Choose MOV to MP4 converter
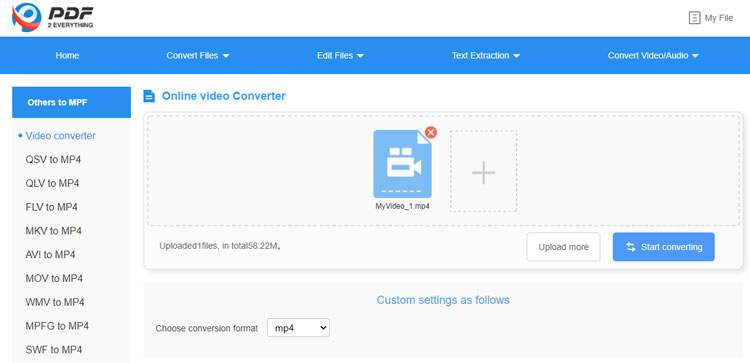Viewport: 750px width, 363px height. 54,278
